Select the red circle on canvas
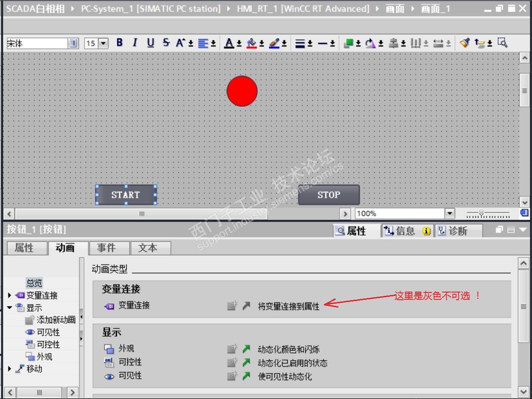The height and width of the screenshot is (399, 532). pyautogui.click(x=242, y=91)
